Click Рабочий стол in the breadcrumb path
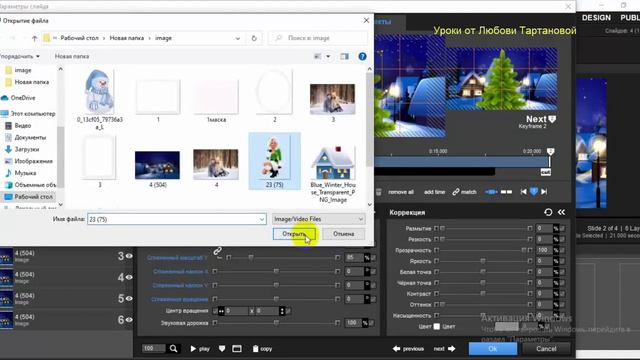The height and width of the screenshot is (360, 640). click(80, 38)
